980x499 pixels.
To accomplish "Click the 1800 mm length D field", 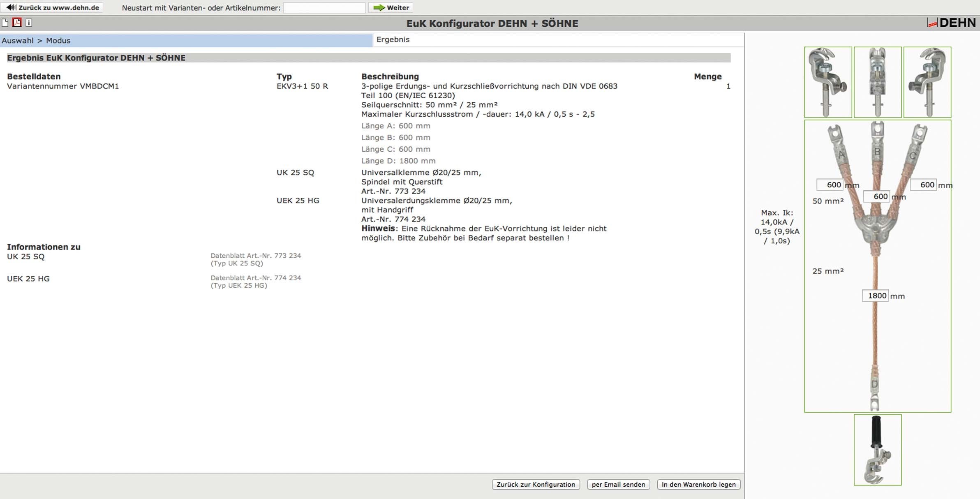I will pos(875,296).
